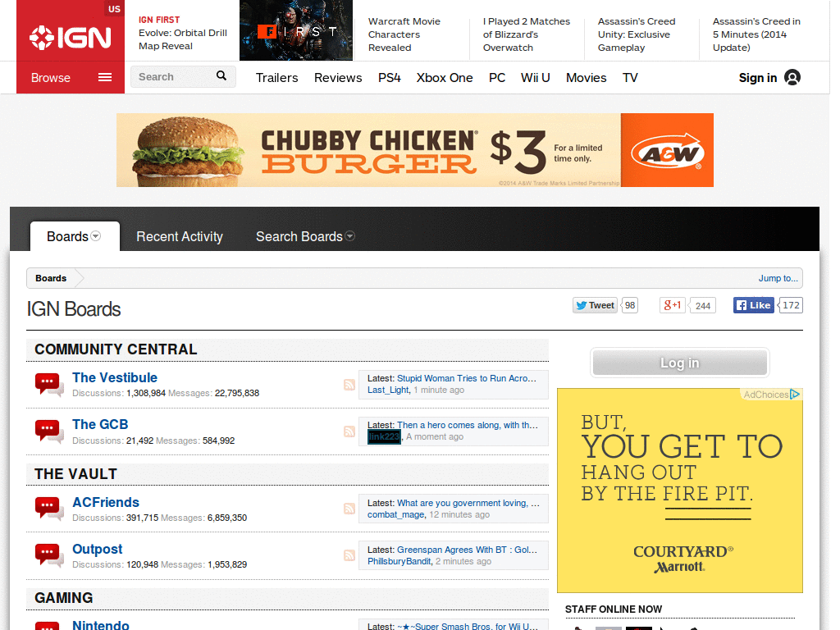Open Reviews in navigation bar
The image size is (840, 630).
(x=338, y=78)
